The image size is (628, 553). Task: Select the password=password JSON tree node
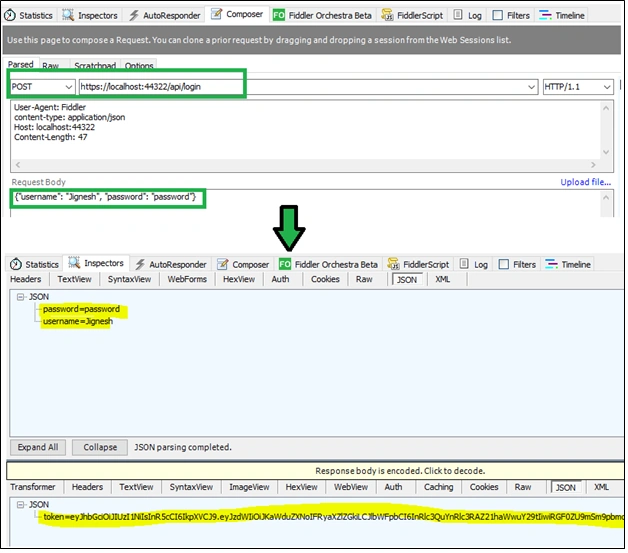[81, 309]
